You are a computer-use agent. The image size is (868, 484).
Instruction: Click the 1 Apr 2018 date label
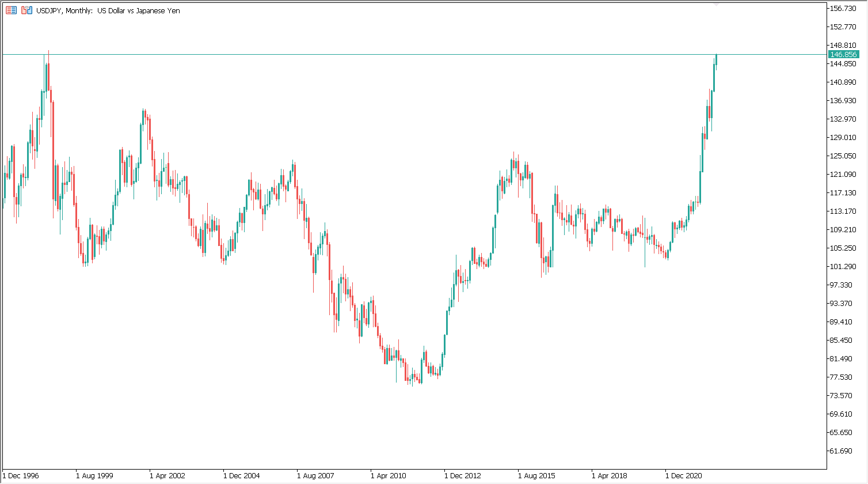[610, 476]
